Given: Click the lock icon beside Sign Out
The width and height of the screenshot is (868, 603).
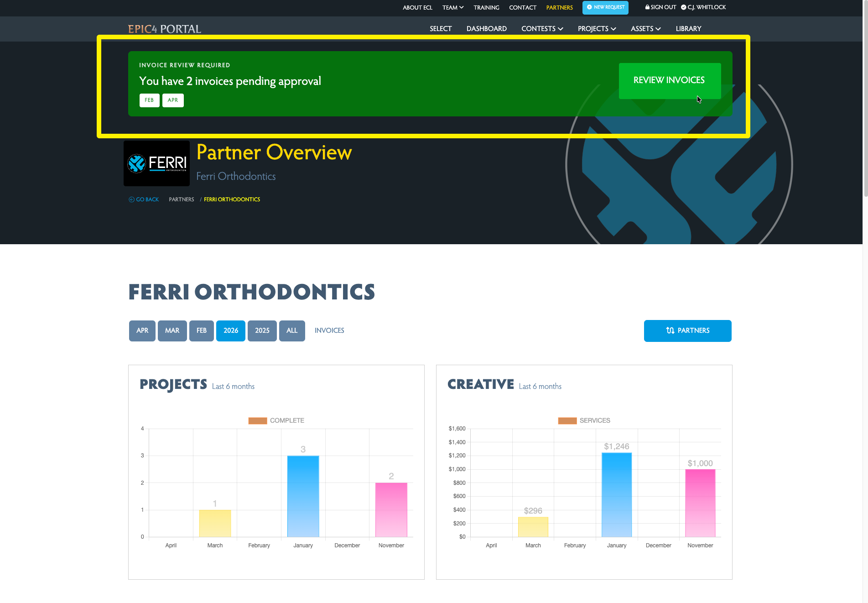Looking at the screenshot, I should click(647, 7).
